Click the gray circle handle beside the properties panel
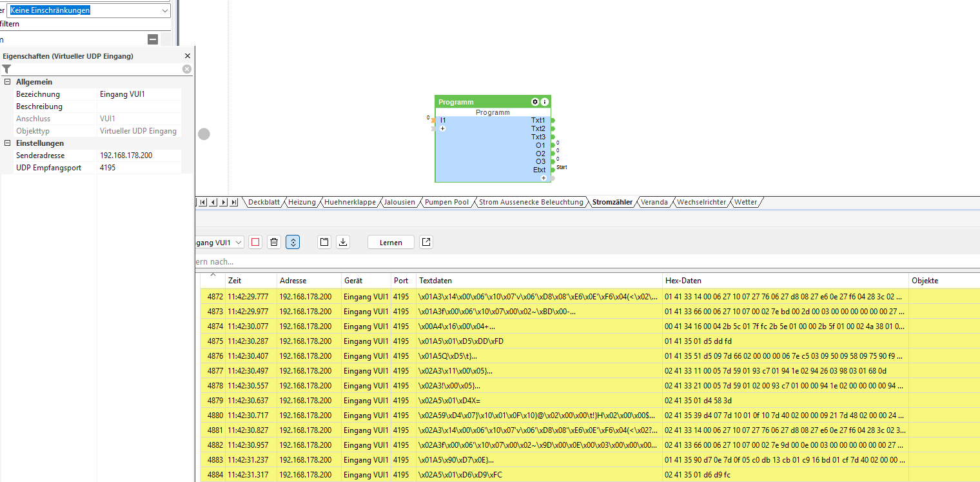This screenshot has width=980, height=482. [x=204, y=134]
